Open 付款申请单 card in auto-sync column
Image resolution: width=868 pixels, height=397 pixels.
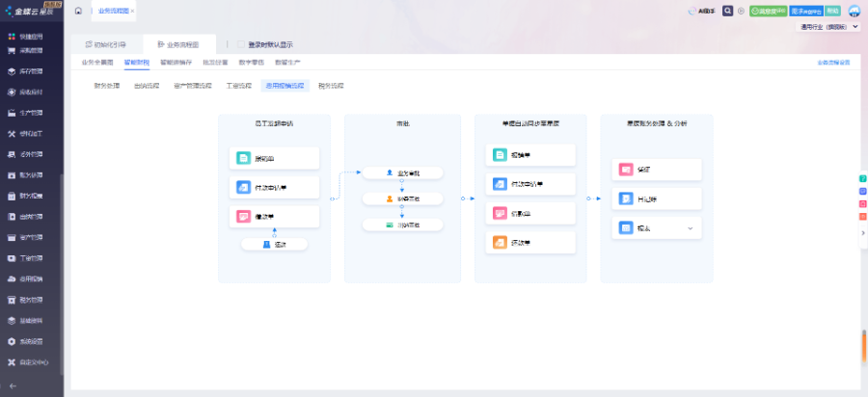pos(530,184)
